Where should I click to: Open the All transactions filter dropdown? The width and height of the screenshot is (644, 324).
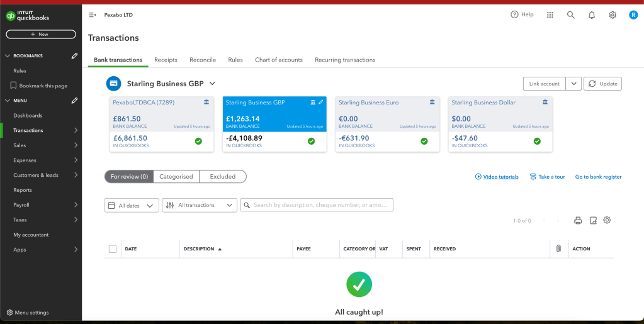(x=200, y=205)
